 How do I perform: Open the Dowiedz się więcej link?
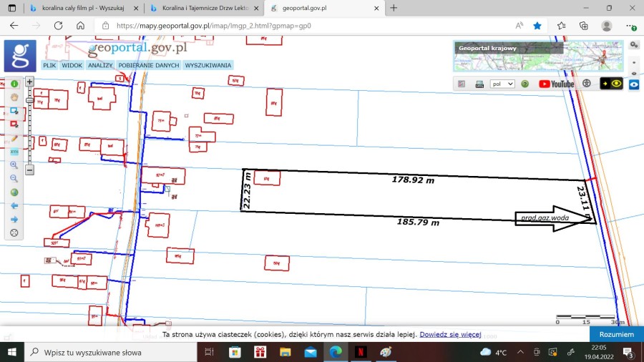tap(450, 334)
